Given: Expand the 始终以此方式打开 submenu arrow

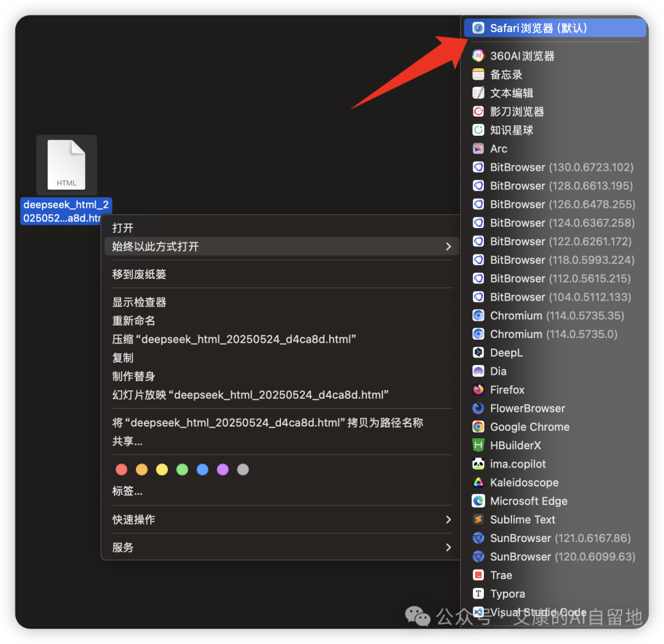Looking at the screenshot, I should [448, 246].
